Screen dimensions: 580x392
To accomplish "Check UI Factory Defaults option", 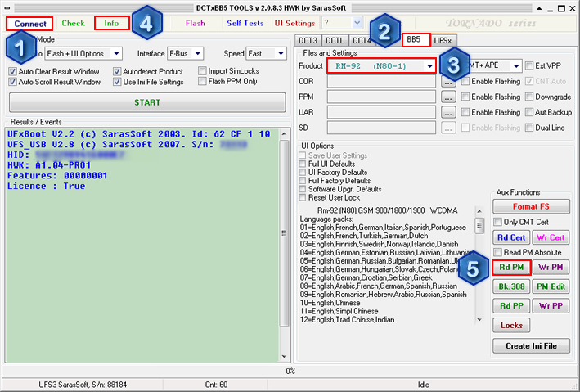I will pos(303,173).
